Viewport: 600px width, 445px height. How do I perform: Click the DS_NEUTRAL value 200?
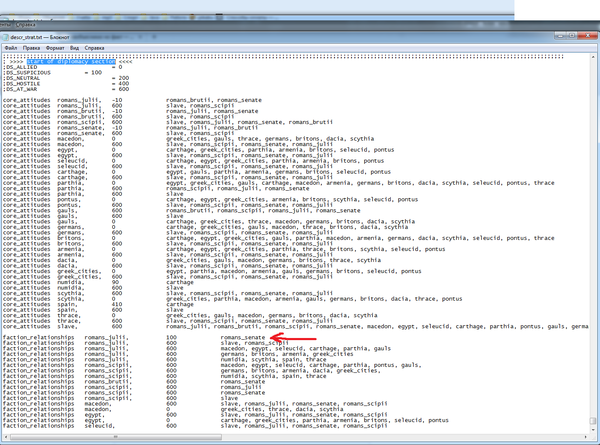[x=123, y=78]
